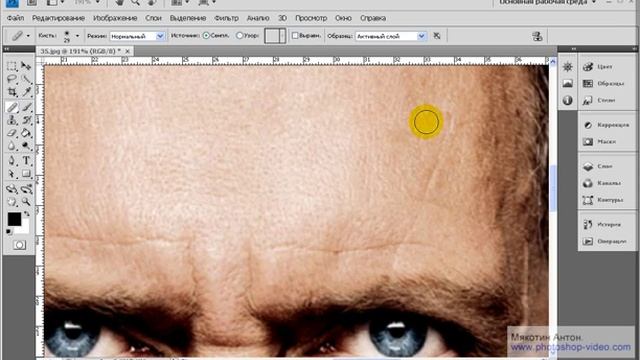640x360 pixels.
Task: Open the 'Режим' Нормальный dropdown
Action: [137, 36]
